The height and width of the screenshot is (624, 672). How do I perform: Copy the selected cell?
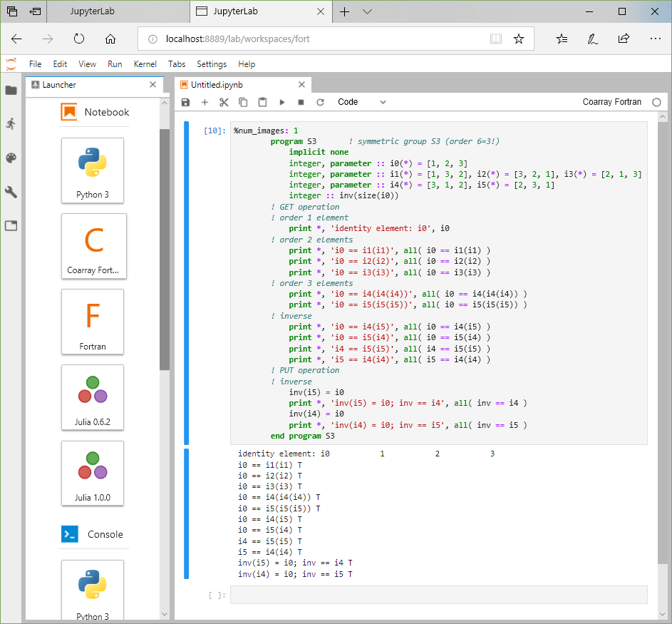click(242, 102)
